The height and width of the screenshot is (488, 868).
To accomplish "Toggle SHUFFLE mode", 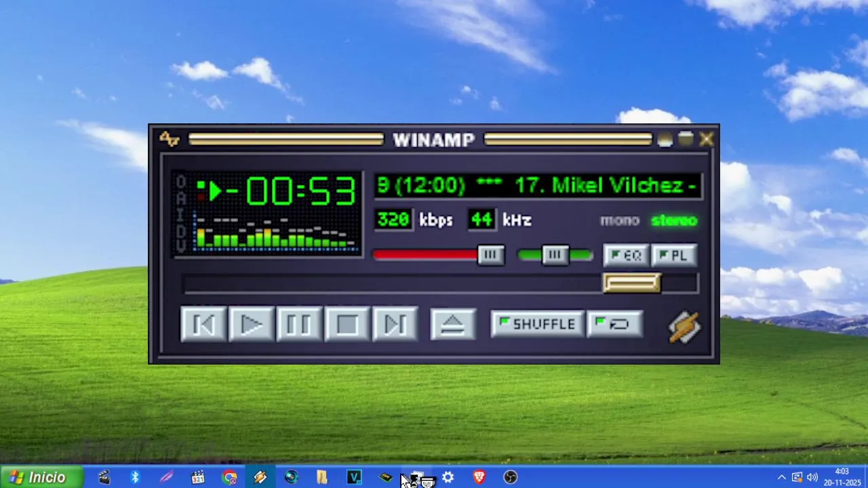I will 537,325.
